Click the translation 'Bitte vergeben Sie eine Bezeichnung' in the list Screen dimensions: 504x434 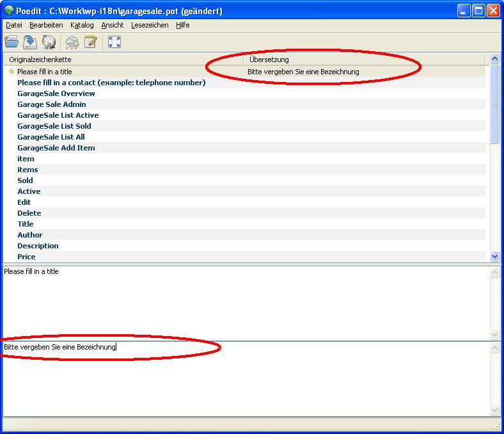303,72
